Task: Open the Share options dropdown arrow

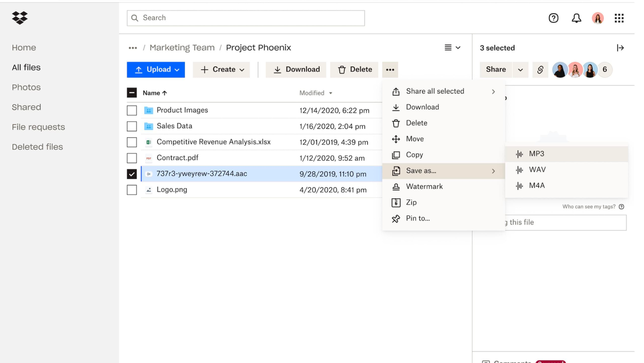Action: point(520,70)
